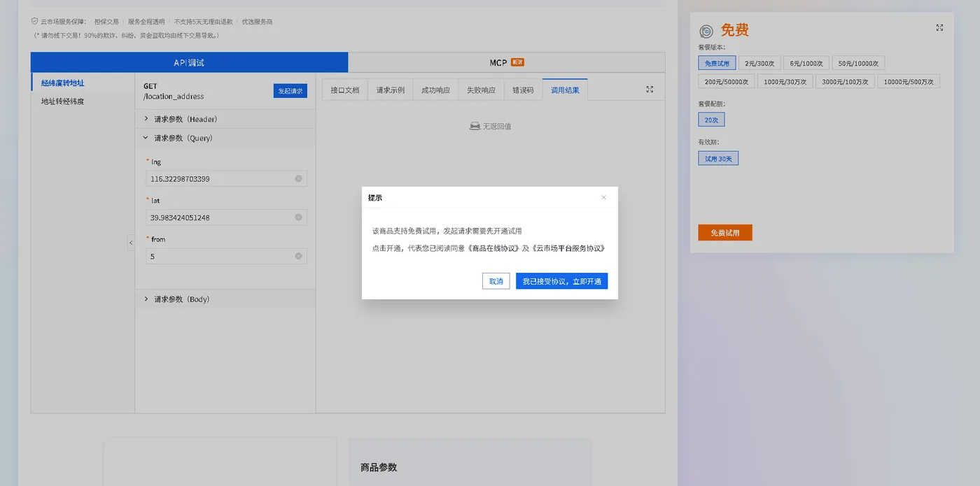980x486 pixels.
Task: Click the from input field
Action: (226, 257)
